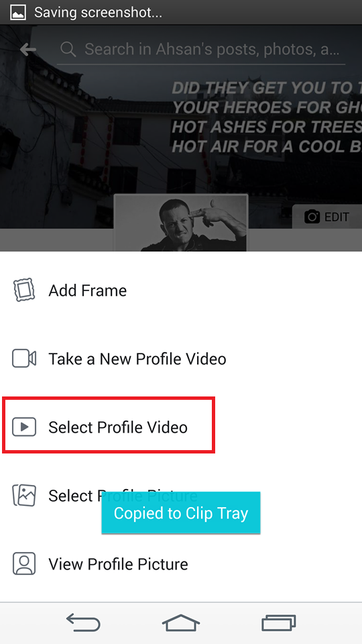Tap Android back navigation button
Viewport: 362px width, 644px height.
coord(83,623)
